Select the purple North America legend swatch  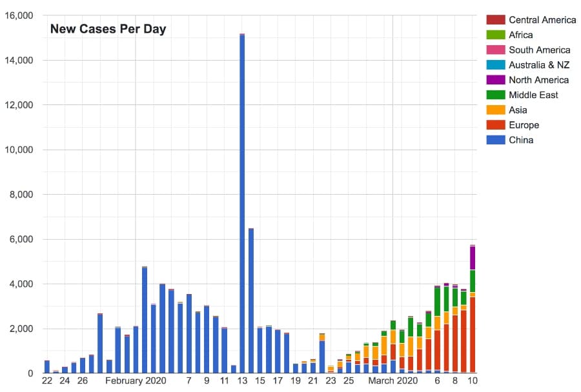[495, 80]
